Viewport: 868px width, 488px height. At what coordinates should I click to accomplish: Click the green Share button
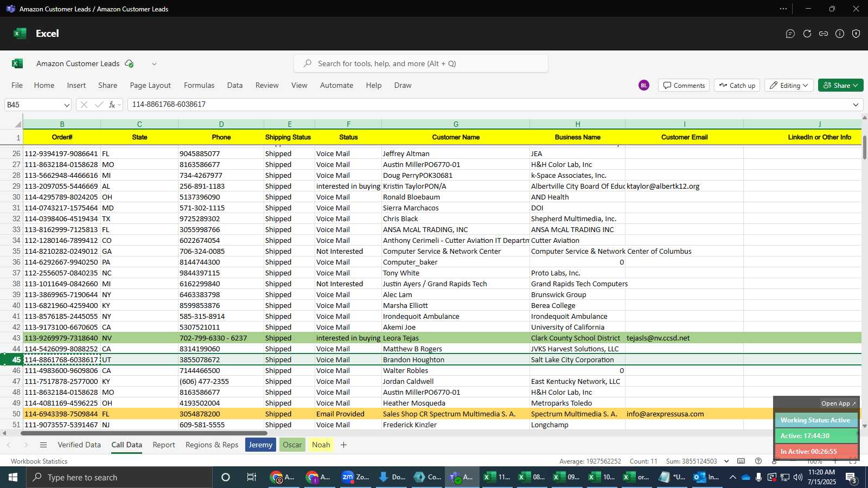pos(840,85)
